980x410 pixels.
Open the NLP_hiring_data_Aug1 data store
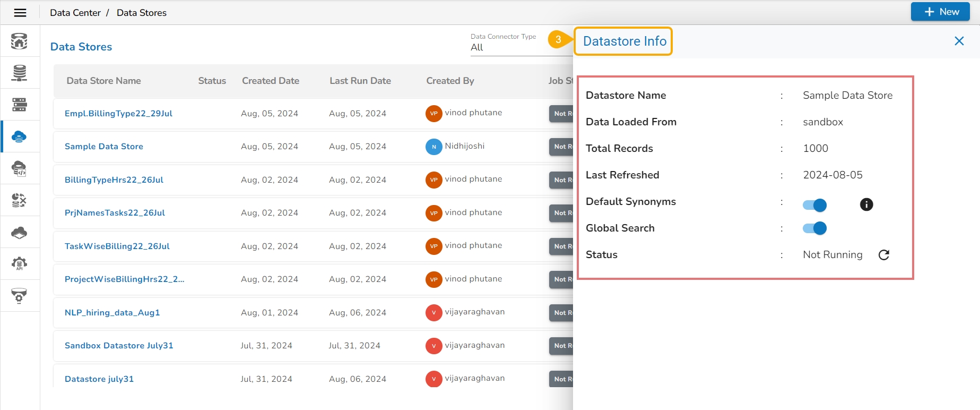coord(112,313)
